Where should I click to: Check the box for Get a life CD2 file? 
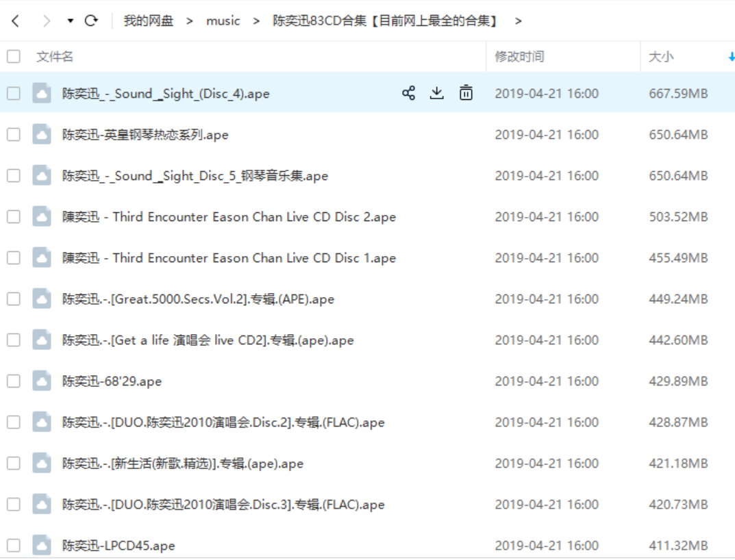pos(14,340)
